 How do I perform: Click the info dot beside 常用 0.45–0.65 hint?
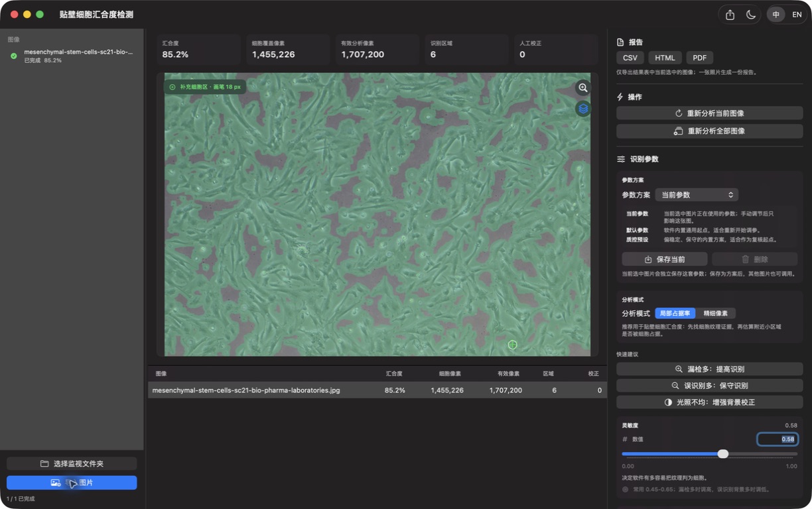coord(626,490)
